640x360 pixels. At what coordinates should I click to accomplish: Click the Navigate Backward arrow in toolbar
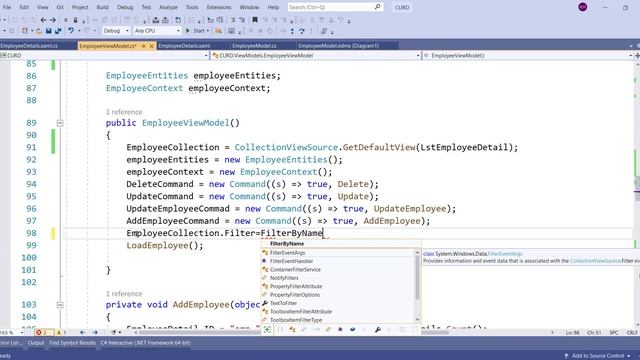43,20
